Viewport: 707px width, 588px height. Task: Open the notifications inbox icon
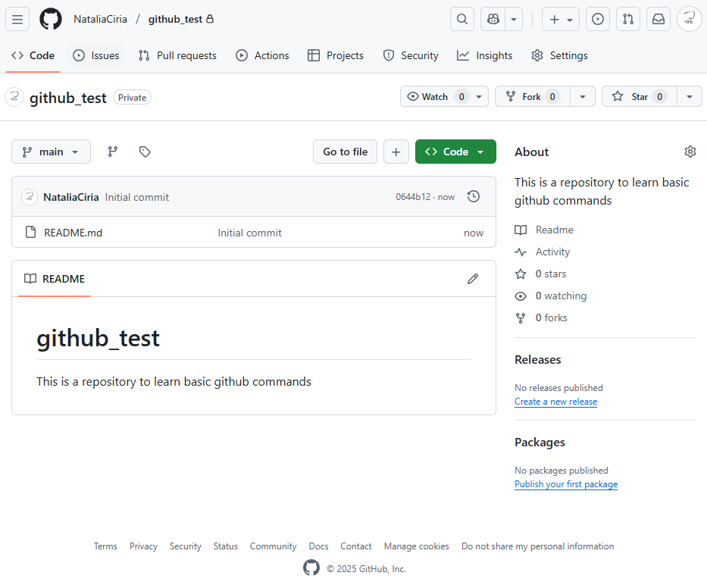(659, 19)
